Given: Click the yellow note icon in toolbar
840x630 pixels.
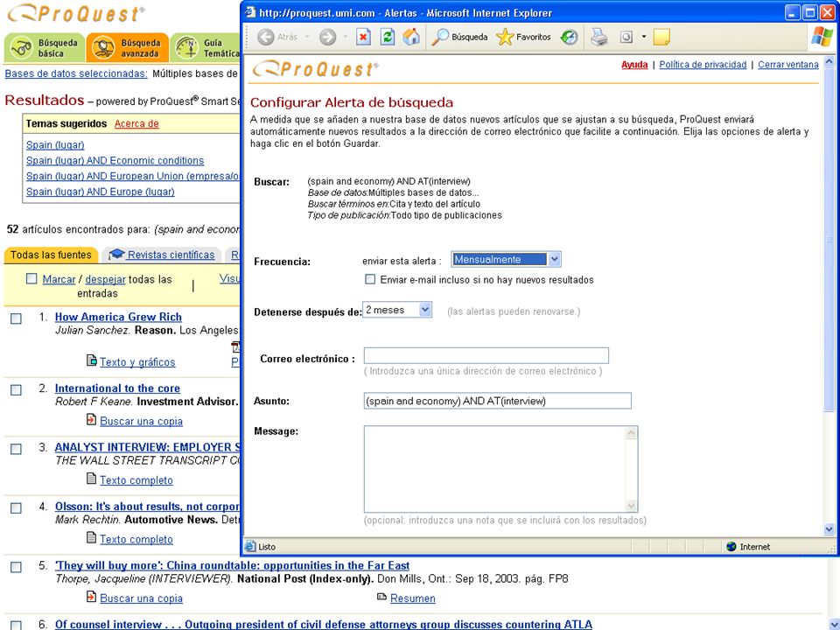Looking at the screenshot, I should (661, 37).
